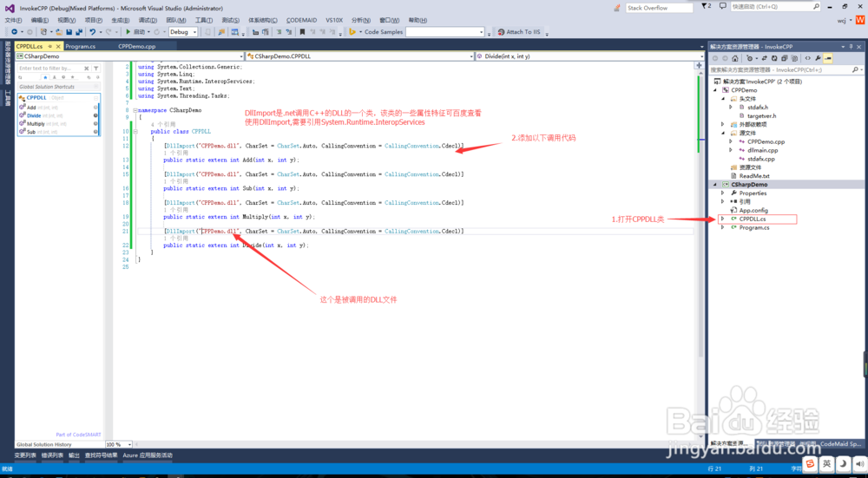Start debugging with the green play button

coord(128,32)
